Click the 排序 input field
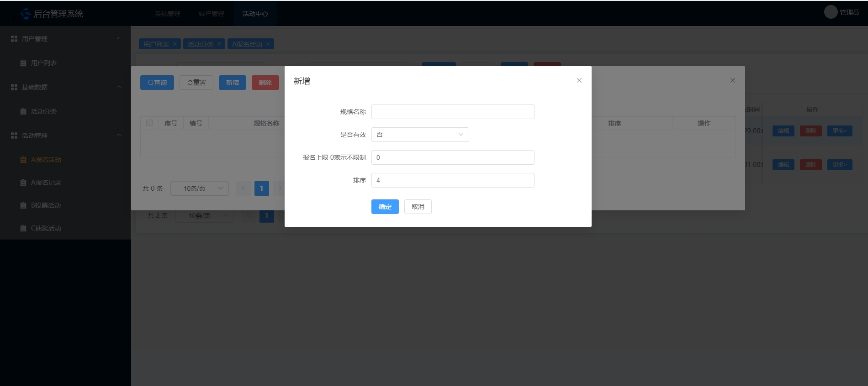 coord(452,180)
